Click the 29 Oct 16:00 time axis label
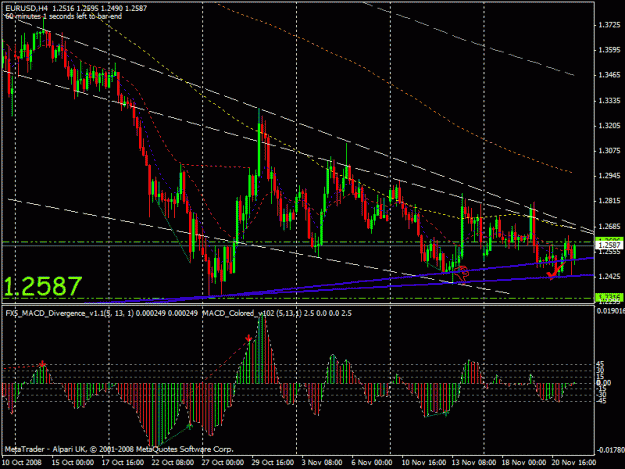The image size is (625, 469). click(273, 462)
